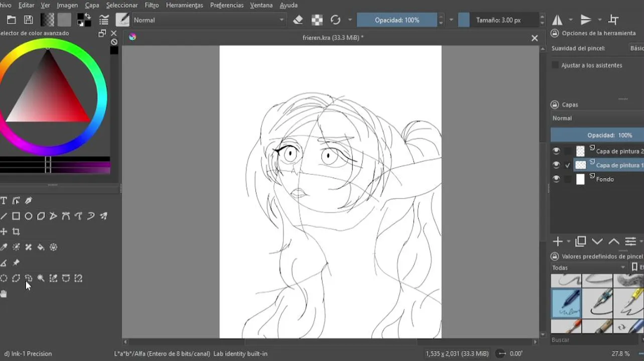Click the Tamaño brush size field

point(498,20)
